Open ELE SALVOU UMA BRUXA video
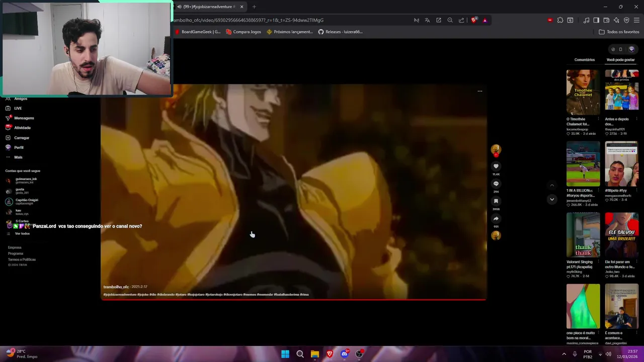Viewport: 644px width, 362px height. point(621,235)
